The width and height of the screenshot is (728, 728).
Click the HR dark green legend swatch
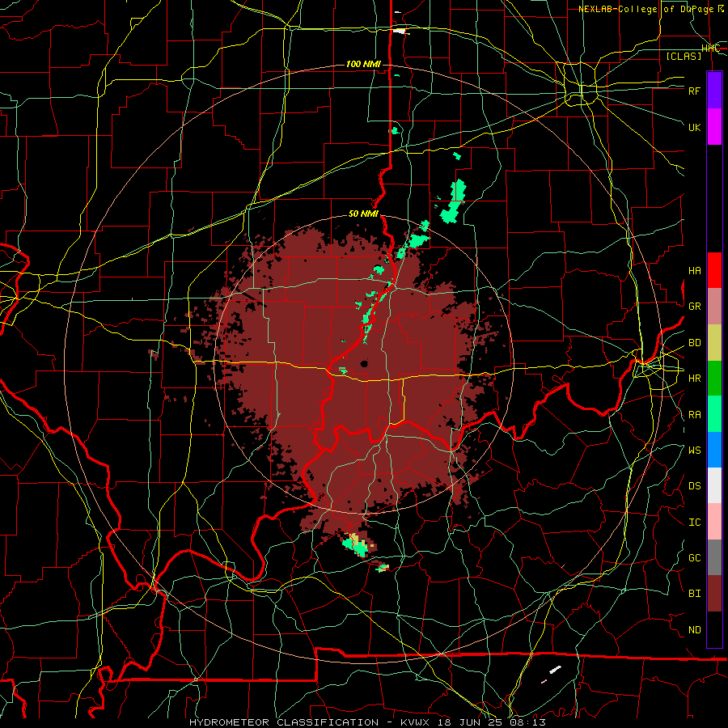[x=714, y=379]
